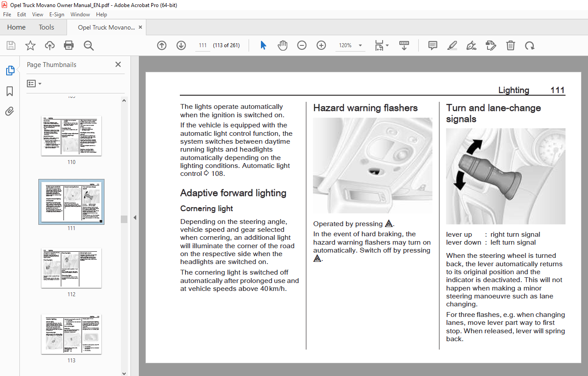The width and height of the screenshot is (588, 376).
Task: Rotate page clockwise
Action: tap(529, 45)
